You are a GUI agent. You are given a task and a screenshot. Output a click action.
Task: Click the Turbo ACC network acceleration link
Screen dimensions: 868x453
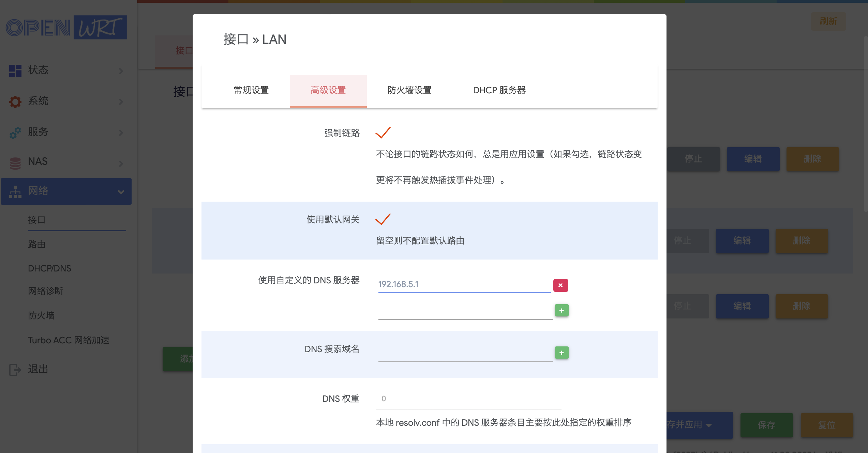[x=69, y=340]
